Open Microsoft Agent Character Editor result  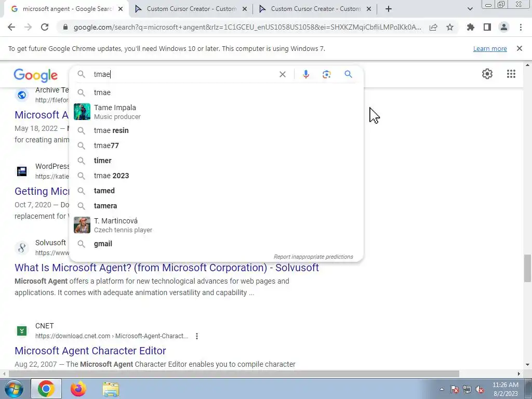[x=90, y=351]
